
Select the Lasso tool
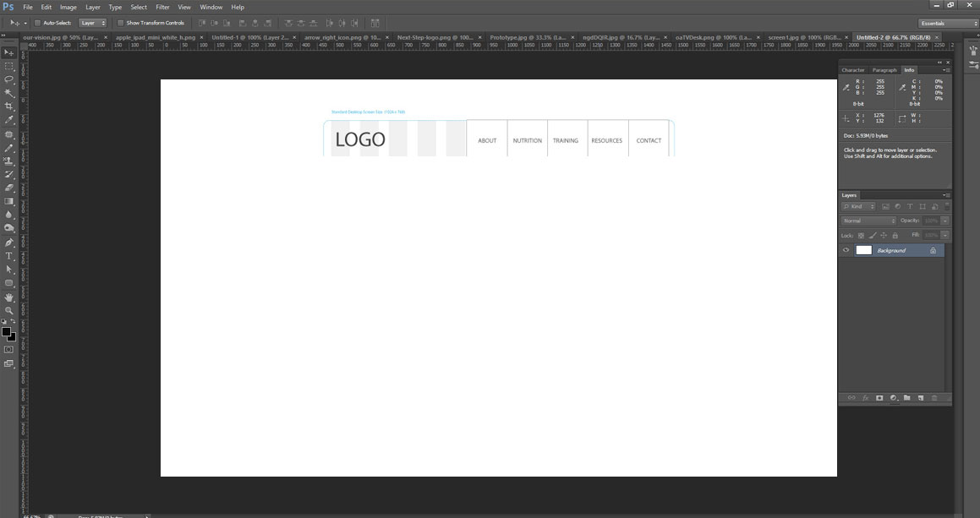point(8,80)
